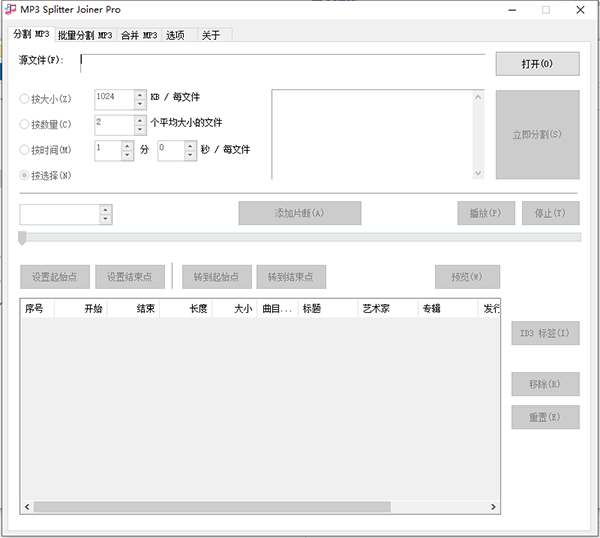Click the 结束 column header
600x538 pixels.
tap(133, 308)
